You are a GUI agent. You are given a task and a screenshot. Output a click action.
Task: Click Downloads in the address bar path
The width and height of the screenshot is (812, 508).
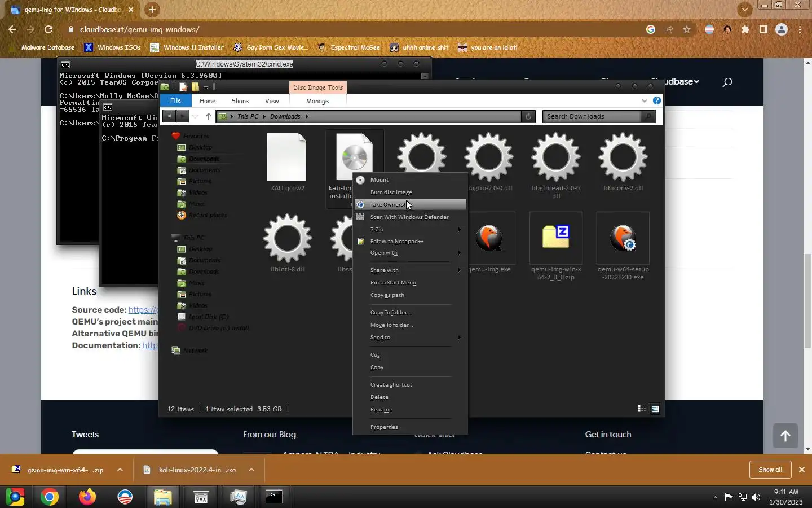coord(285,116)
